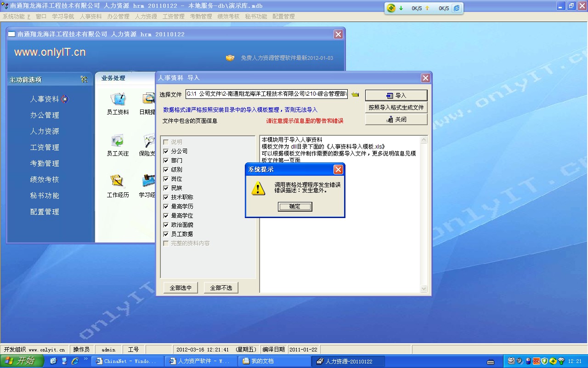Select 绩效考核 in the left sidebar

(x=45, y=179)
